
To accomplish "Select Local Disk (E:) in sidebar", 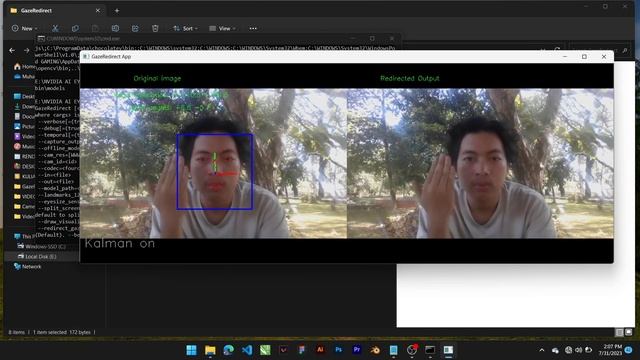I will pos(37,257).
